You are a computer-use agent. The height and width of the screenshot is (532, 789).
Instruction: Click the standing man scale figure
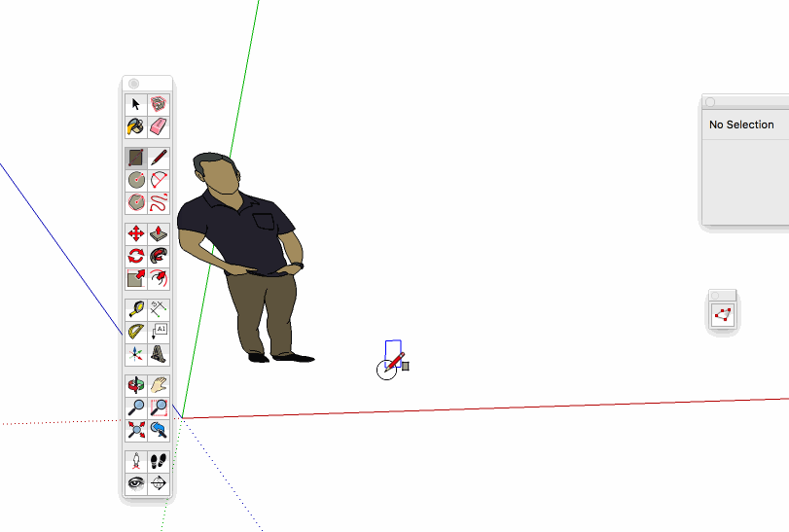(246, 257)
